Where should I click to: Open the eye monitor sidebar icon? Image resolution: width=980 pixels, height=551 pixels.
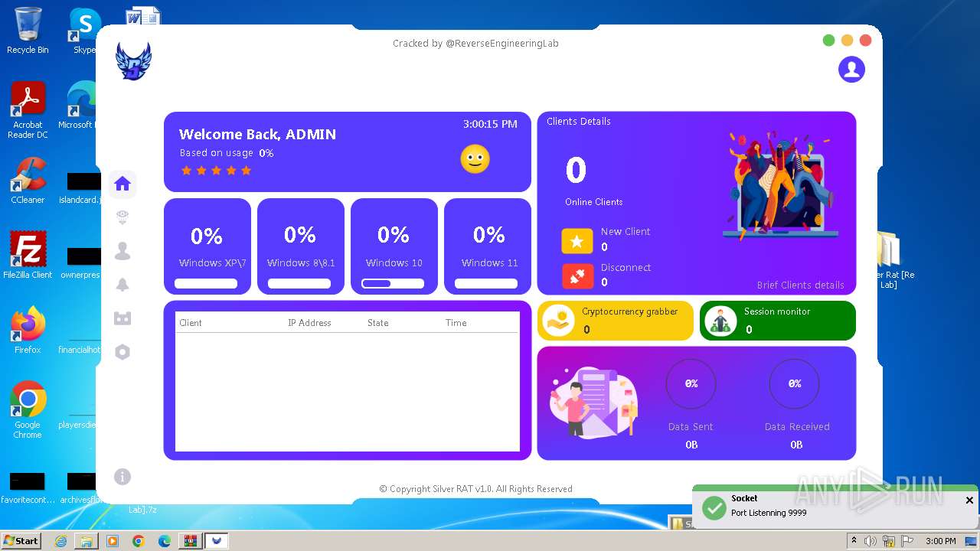tap(122, 218)
